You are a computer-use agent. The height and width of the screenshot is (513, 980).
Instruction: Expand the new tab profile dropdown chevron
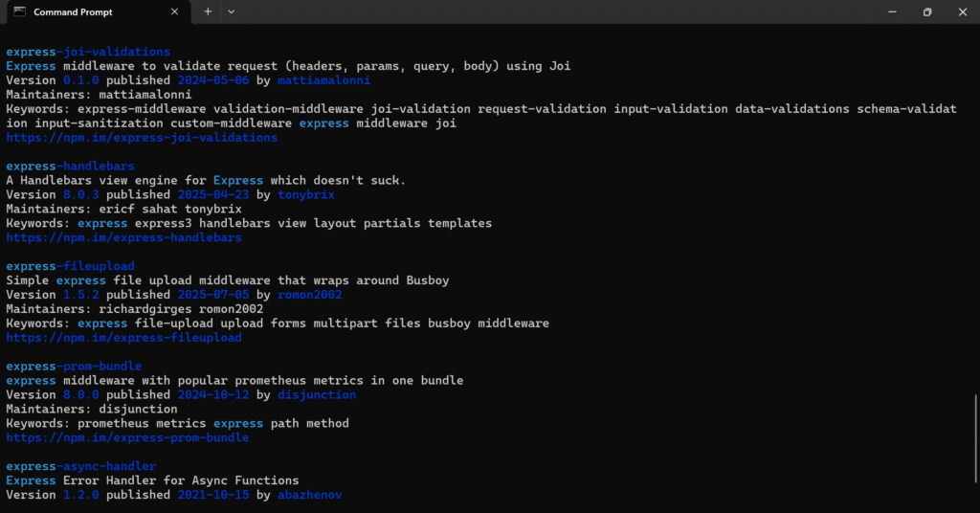click(231, 11)
